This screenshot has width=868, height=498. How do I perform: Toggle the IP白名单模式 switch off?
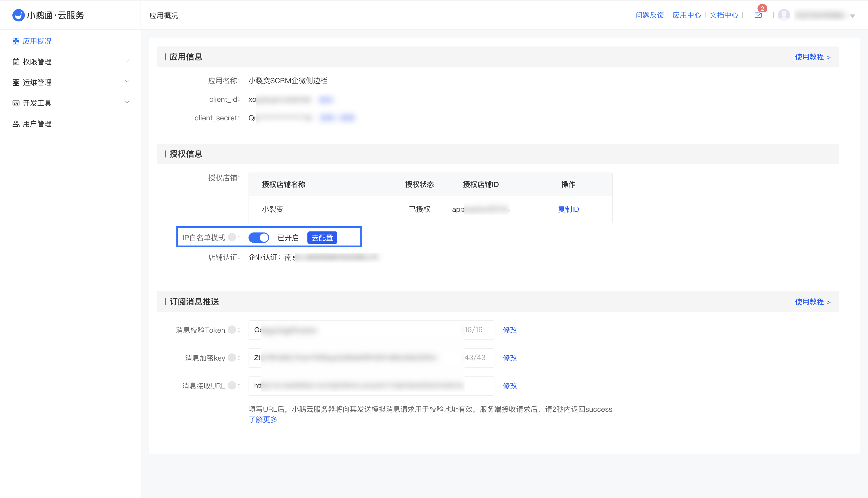coord(259,237)
